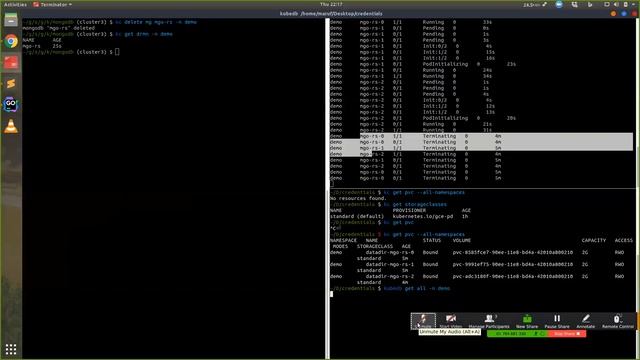The height and width of the screenshot is (360, 640).
Task: Open Files from the Ubuntu dock
Action: tap(11, 20)
